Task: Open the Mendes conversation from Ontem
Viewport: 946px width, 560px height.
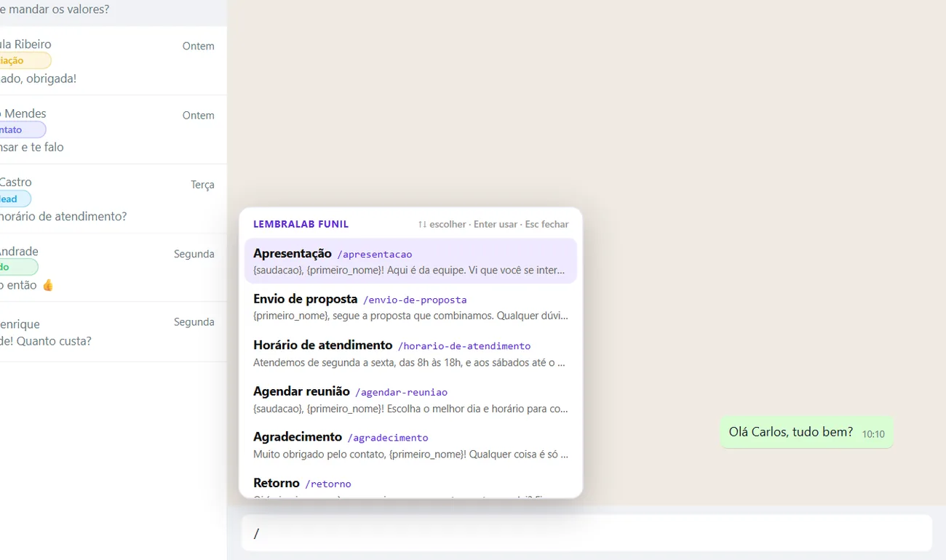Action: [113, 130]
